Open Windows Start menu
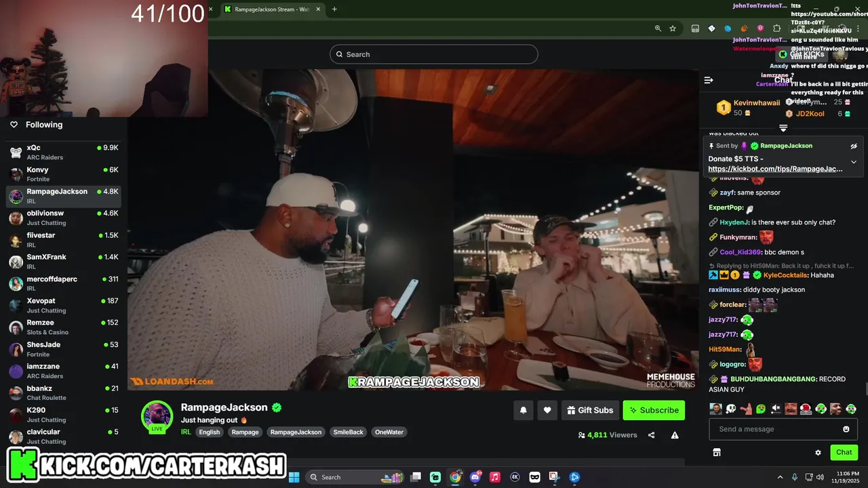This screenshot has width=868, height=488. click(x=294, y=477)
